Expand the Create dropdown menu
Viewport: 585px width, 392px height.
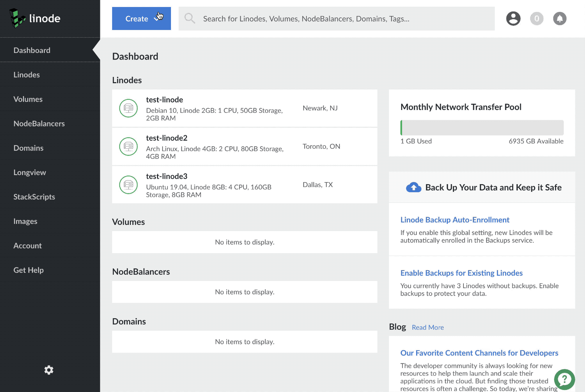pyautogui.click(x=141, y=18)
